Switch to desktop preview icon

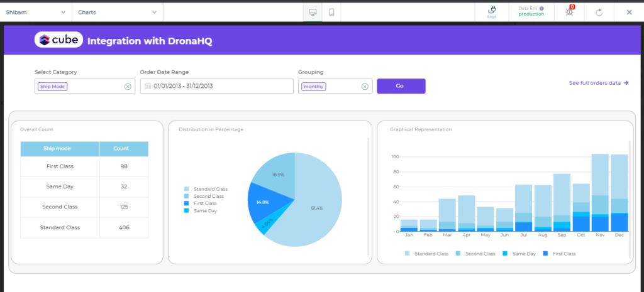coord(313,12)
